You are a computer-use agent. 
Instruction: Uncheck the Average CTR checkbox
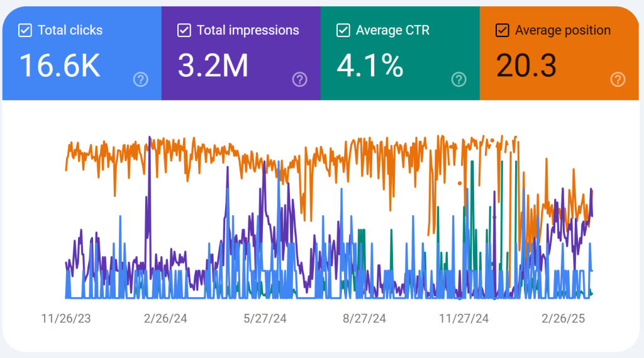343,30
